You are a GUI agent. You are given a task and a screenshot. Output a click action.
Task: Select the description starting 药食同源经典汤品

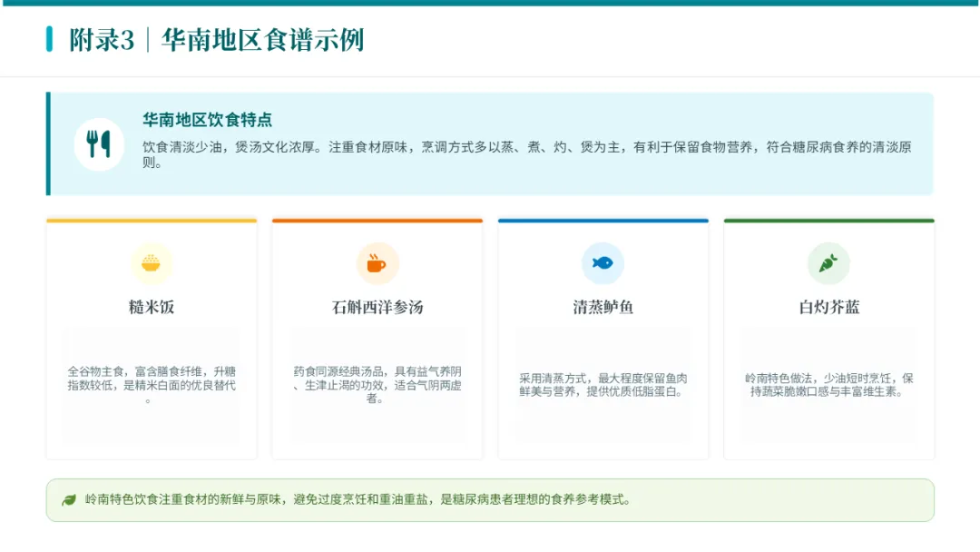(377, 385)
